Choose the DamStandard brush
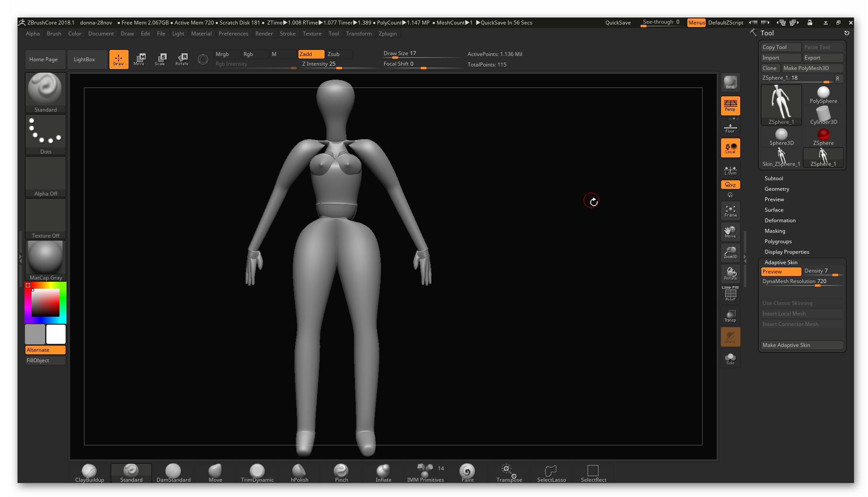This screenshot has width=868, height=497. coord(173,473)
